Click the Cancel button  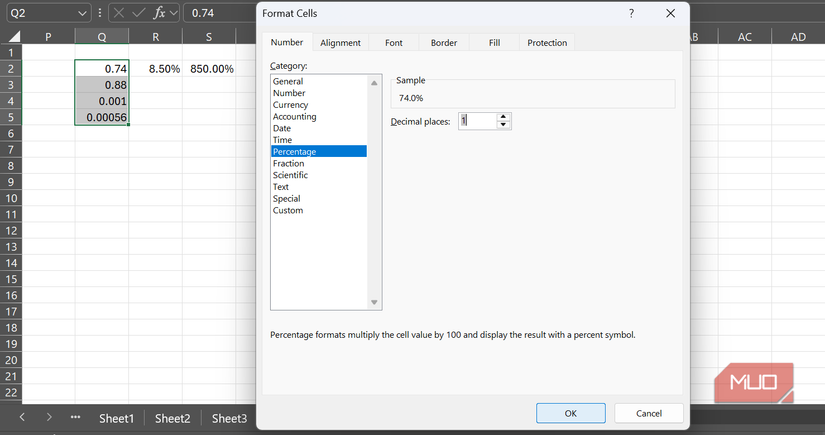(x=649, y=413)
